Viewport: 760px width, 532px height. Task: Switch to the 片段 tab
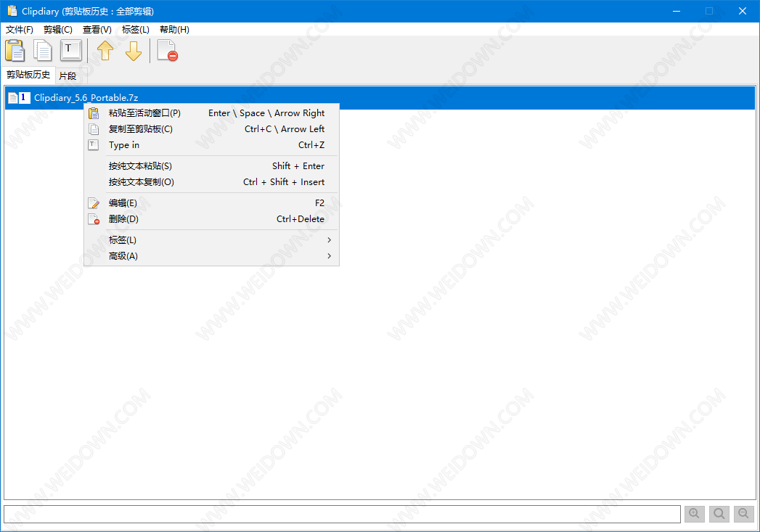68,75
